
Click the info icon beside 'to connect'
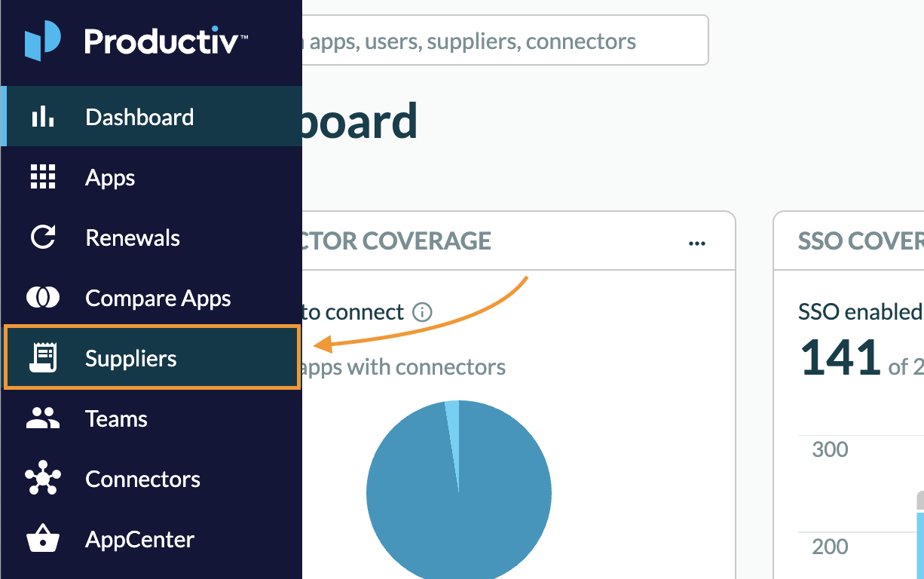tap(423, 312)
